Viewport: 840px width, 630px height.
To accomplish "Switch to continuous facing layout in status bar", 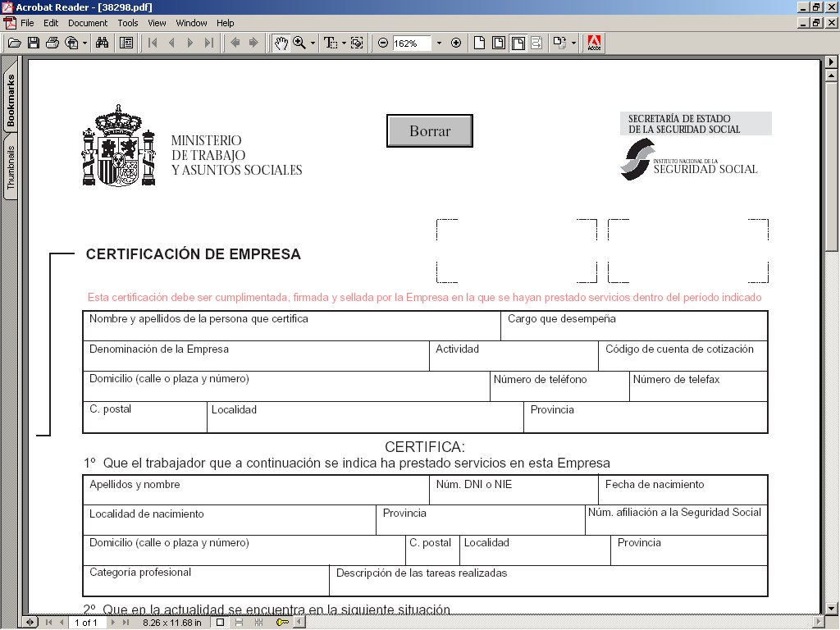I will click(258, 622).
